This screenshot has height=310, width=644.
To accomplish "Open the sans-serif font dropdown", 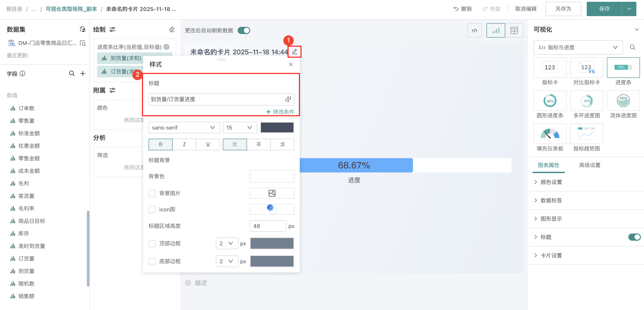I will tap(184, 128).
